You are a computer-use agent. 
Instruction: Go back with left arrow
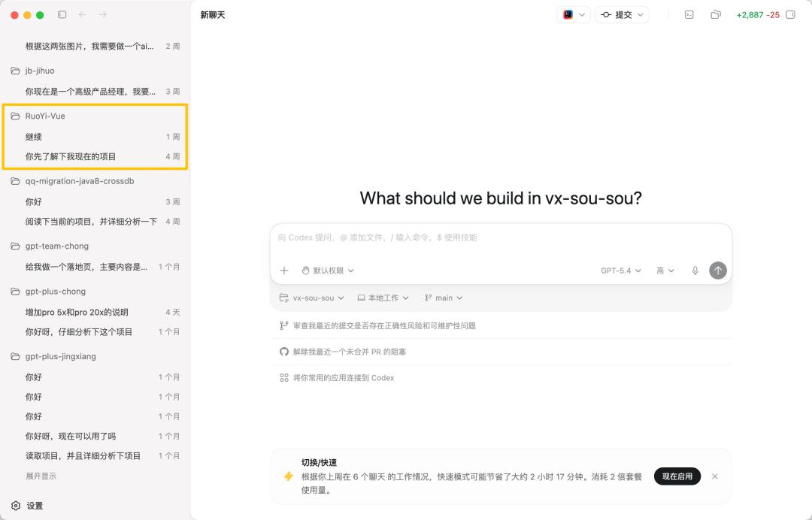pos(83,15)
